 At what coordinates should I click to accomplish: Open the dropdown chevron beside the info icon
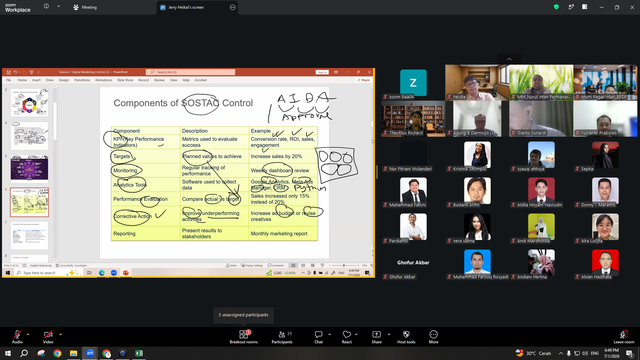pos(58,7)
